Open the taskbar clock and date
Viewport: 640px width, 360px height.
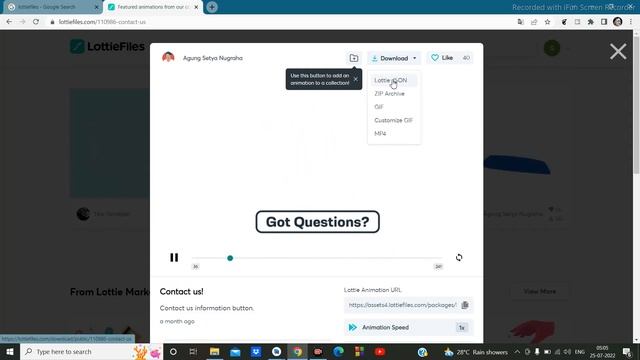(x=602, y=352)
